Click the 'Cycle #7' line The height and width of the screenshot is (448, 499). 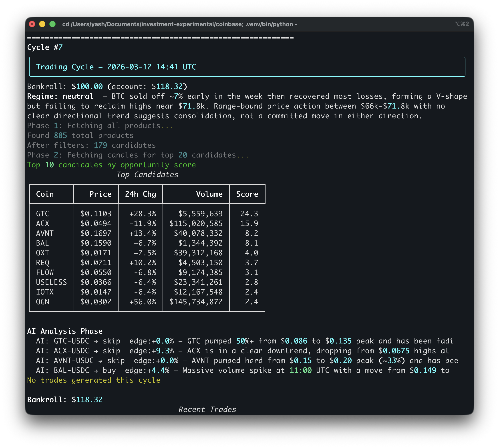45,47
